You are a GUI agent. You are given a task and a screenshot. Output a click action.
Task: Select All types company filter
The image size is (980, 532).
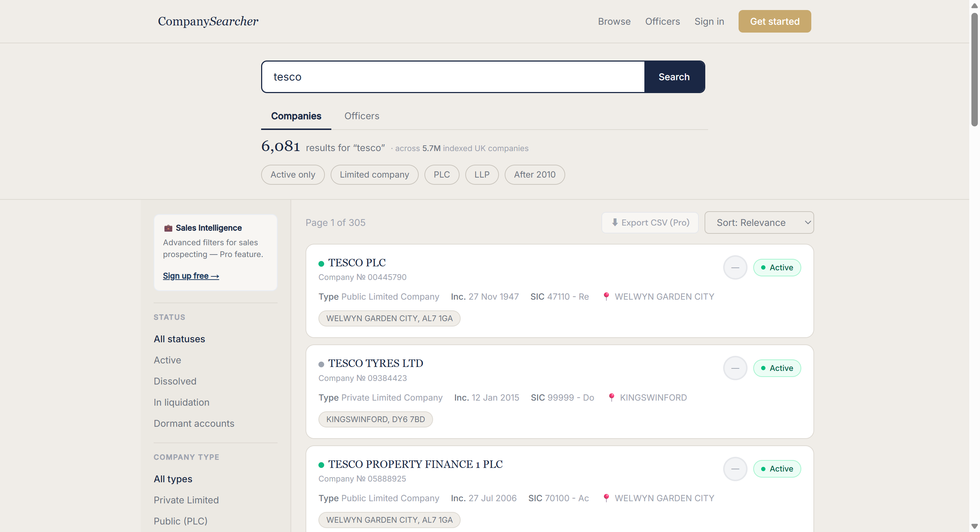(173, 479)
